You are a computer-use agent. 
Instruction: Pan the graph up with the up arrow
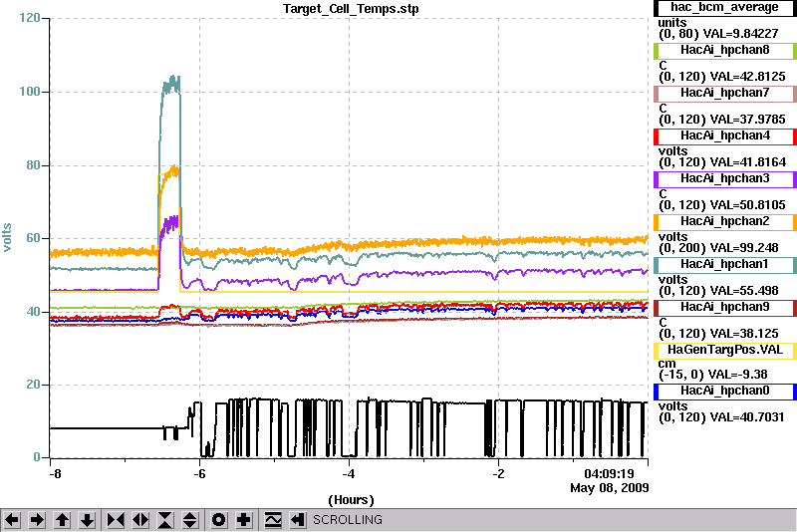coord(62,520)
